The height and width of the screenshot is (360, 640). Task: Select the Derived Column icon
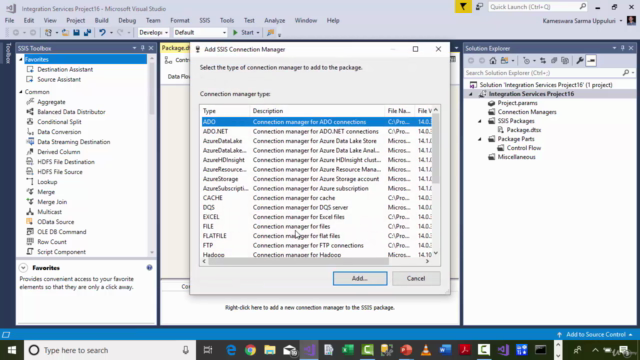click(x=30, y=152)
